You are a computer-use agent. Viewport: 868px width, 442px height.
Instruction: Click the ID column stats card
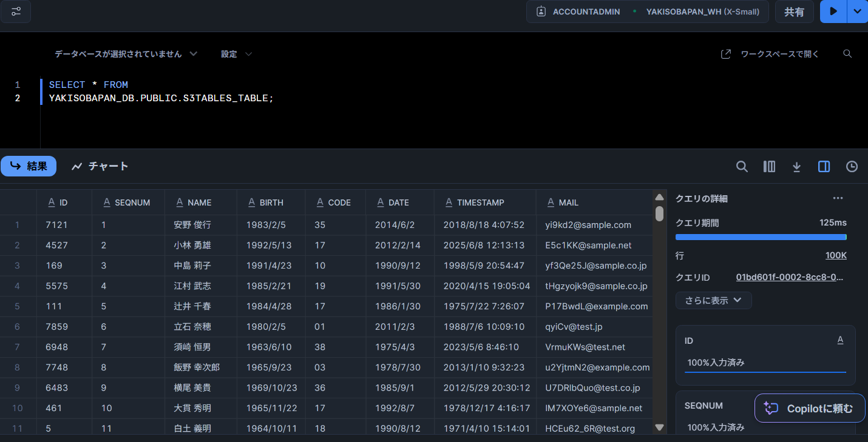[x=765, y=355]
